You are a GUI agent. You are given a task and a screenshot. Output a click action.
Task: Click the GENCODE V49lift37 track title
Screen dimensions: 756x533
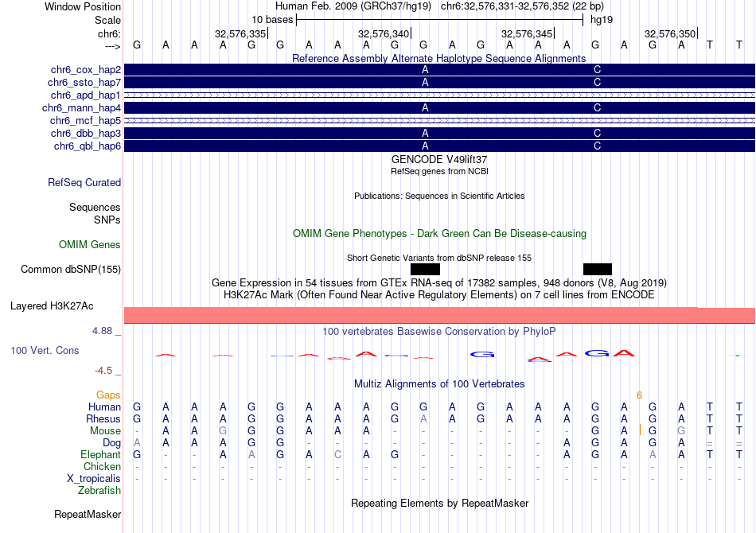pos(439,160)
